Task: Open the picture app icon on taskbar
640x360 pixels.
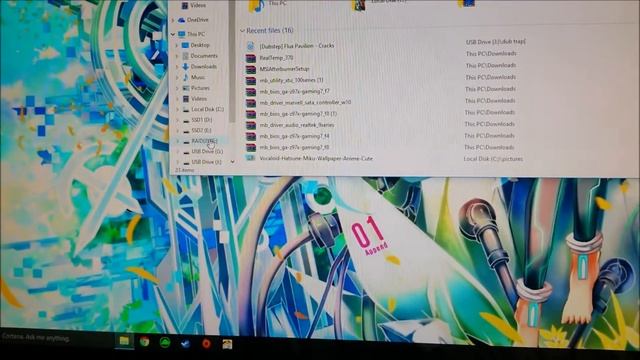Action: click(x=227, y=344)
